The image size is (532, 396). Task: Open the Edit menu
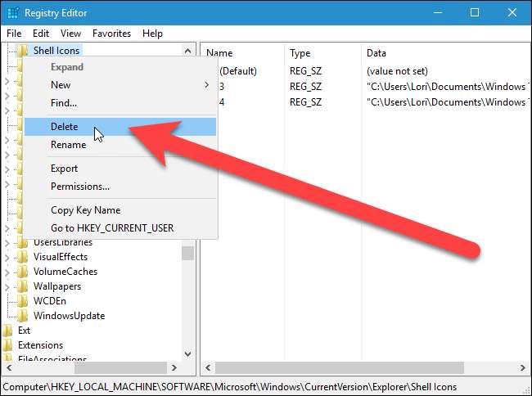tap(41, 34)
